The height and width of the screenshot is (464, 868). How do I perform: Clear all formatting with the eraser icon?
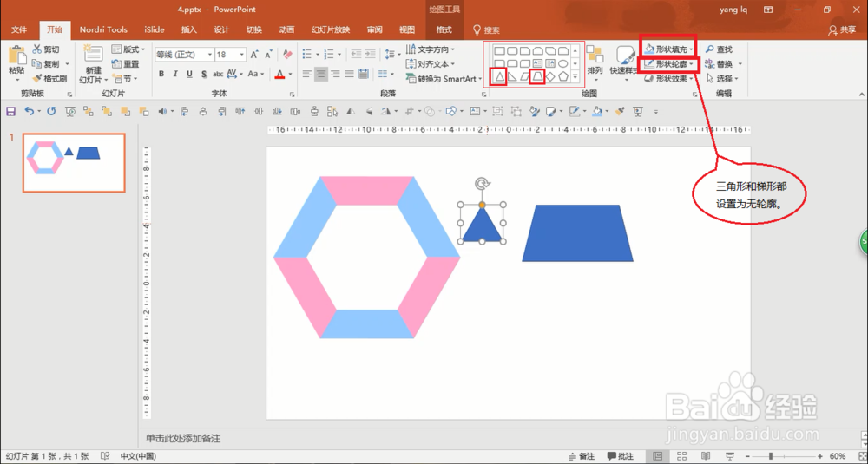pos(287,54)
